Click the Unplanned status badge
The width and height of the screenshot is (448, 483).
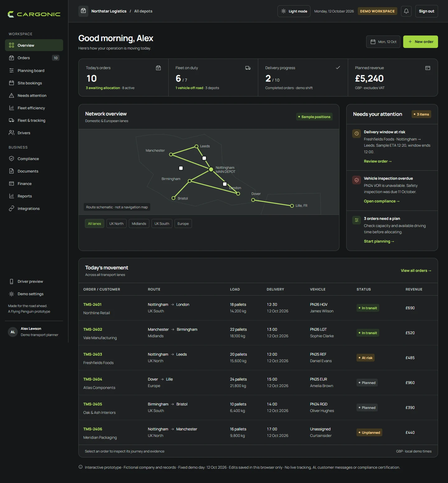[x=369, y=433]
